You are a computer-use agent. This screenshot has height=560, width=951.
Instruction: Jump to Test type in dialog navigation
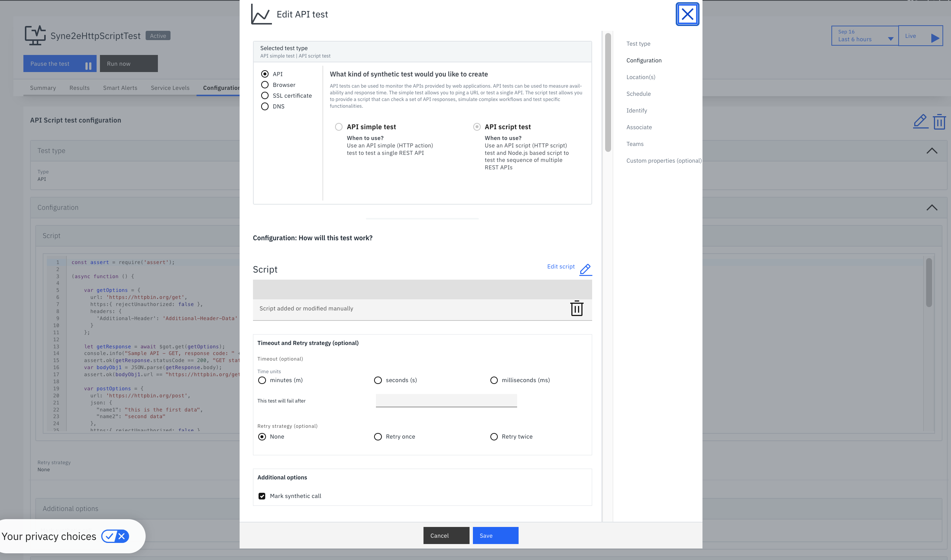(638, 44)
